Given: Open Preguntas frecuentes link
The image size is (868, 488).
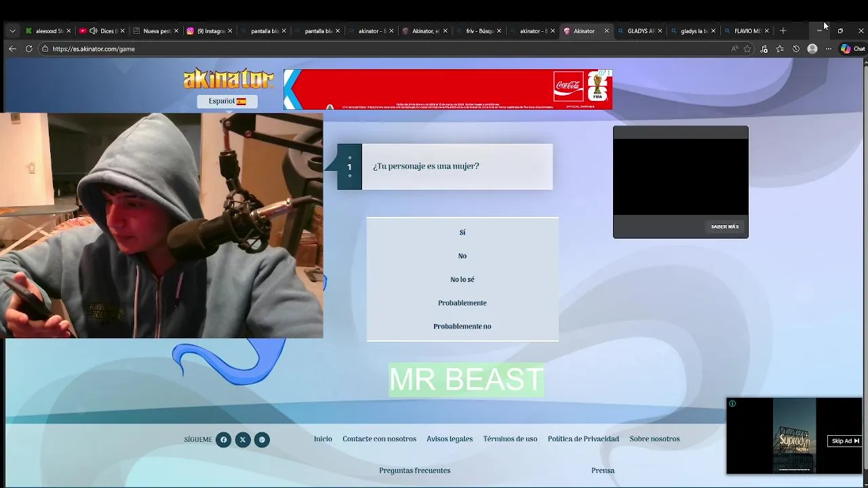Looking at the screenshot, I should pyautogui.click(x=414, y=470).
